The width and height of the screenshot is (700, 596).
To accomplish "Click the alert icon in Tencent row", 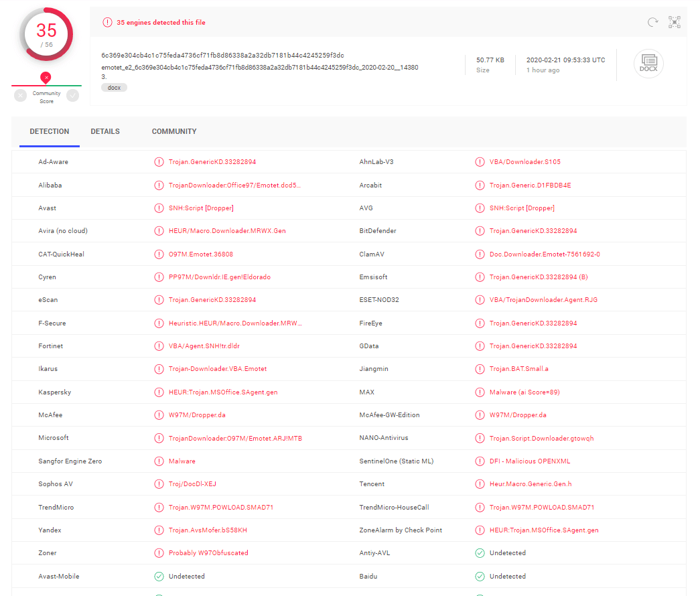I will (480, 484).
